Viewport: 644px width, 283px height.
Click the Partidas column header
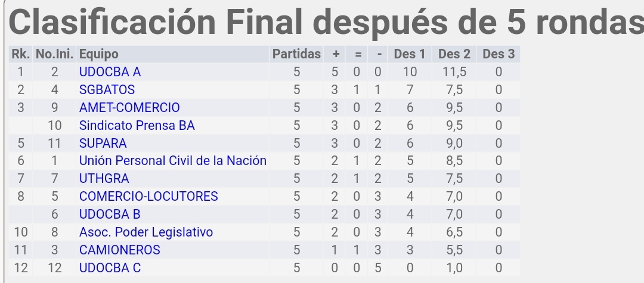click(x=296, y=54)
